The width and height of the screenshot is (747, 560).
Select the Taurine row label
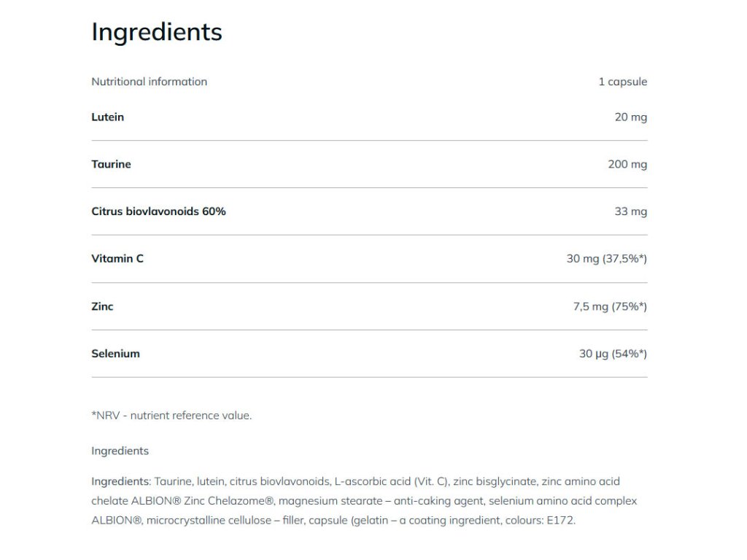click(111, 164)
